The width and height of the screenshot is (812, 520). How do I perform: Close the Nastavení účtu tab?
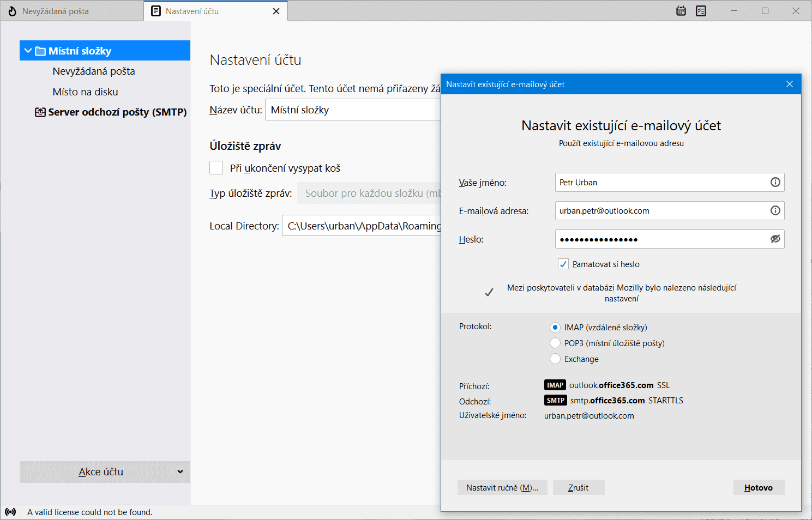(x=276, y=11)
